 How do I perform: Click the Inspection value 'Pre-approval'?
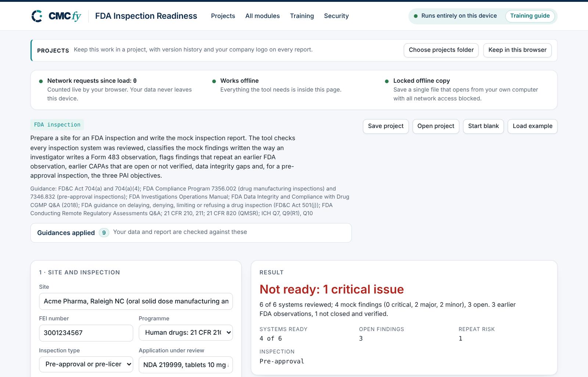click(x=282, y=361)
